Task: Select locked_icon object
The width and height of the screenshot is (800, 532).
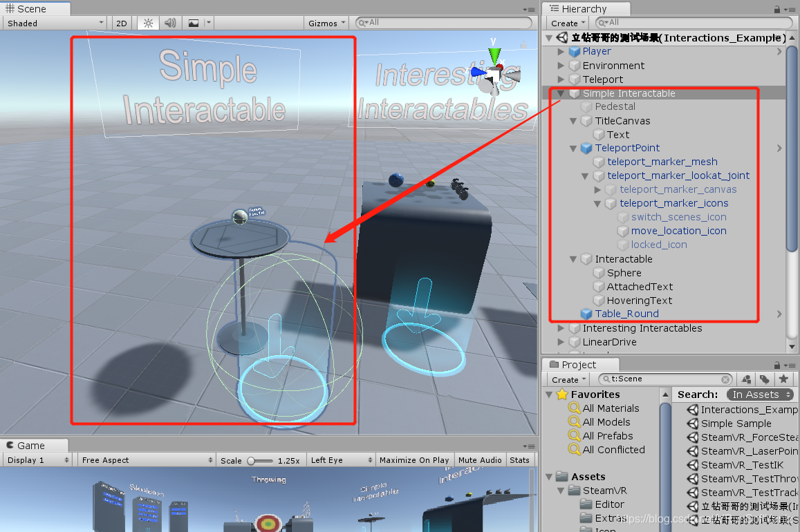Action: coord(659,245)
